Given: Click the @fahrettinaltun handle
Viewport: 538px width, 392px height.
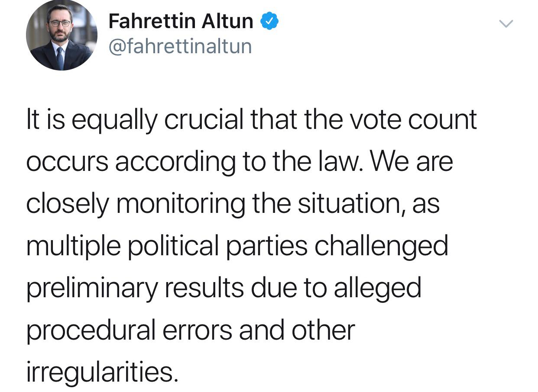Looking at the screenshot, I should coord(180,46).
